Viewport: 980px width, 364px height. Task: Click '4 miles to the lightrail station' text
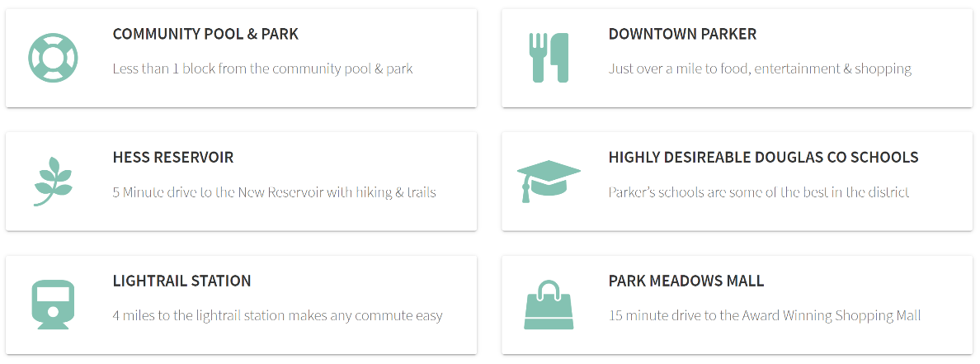coord(277,316)
